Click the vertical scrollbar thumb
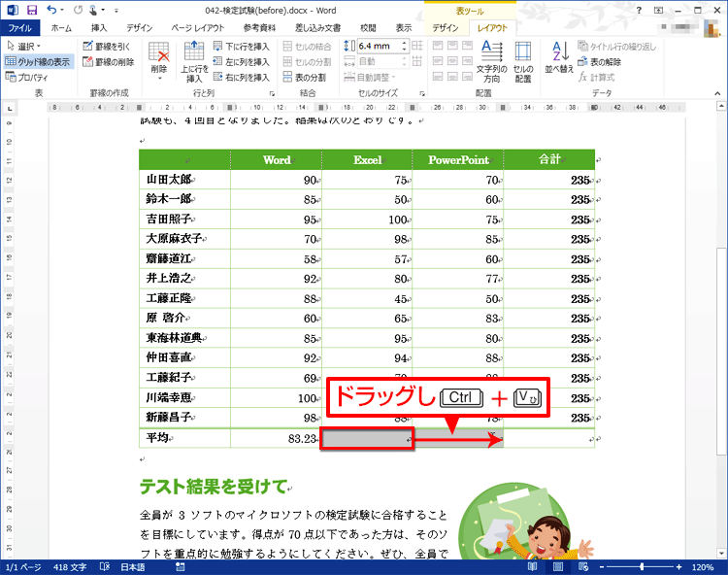 721,351
